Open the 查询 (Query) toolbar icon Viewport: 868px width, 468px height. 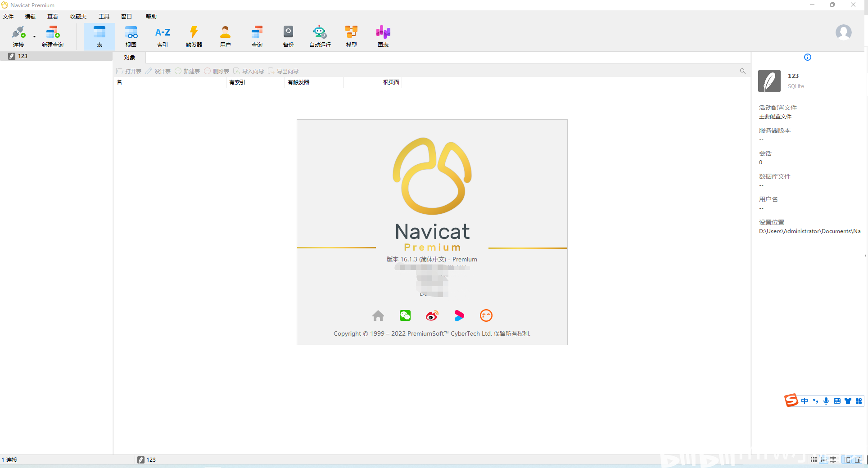pos(257,36)
